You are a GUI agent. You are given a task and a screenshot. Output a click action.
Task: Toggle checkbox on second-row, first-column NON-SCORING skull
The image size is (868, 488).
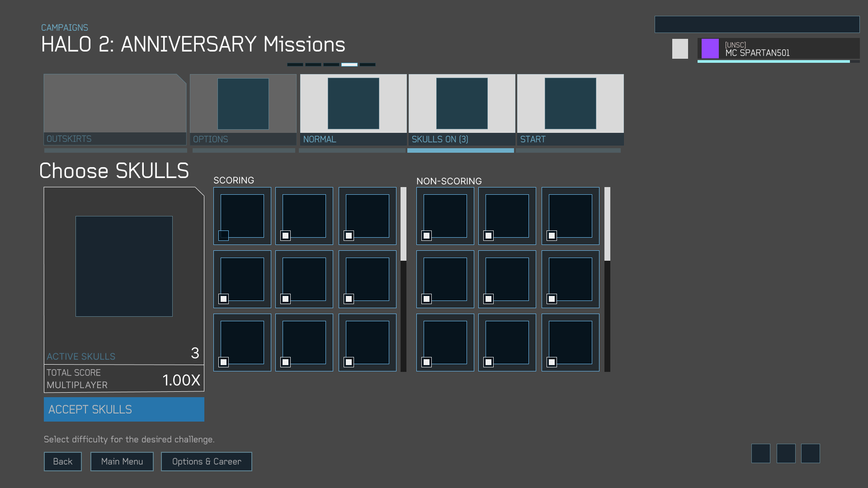coord(426,299)
